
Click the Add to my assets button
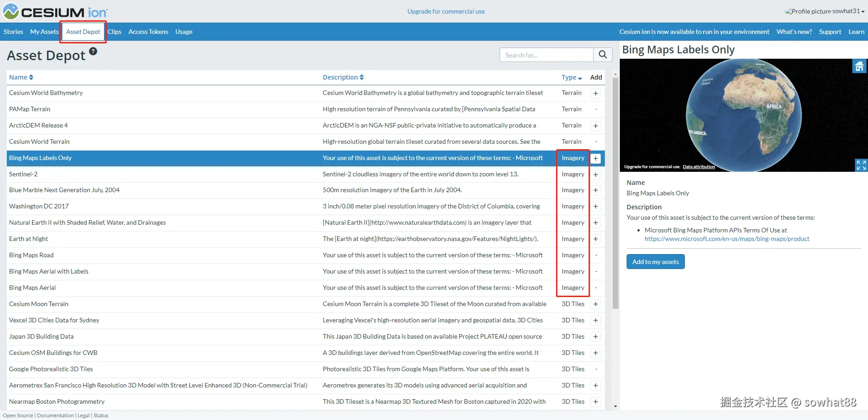click(x=656, y=262)
